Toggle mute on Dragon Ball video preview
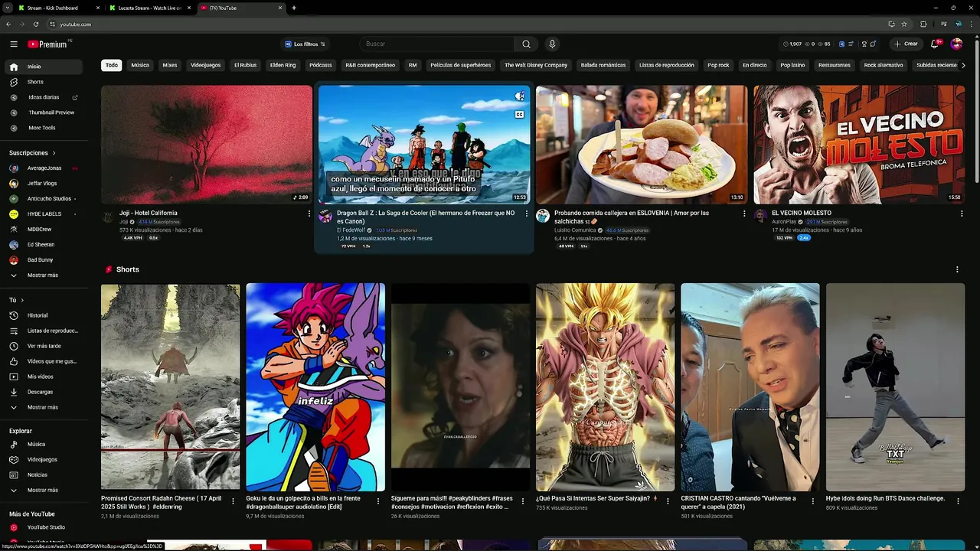Image resolution: width=980 pixels, height=551 pixels. click(x=519, y=96)
